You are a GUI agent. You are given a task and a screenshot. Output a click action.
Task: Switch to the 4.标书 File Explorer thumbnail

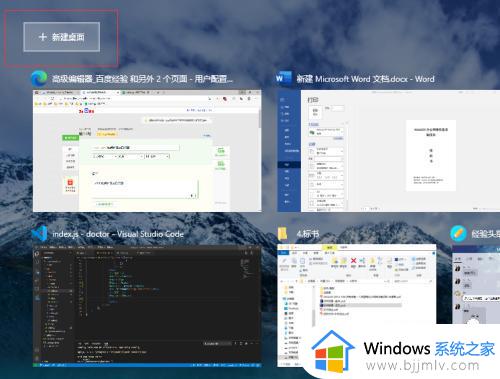(356, 305)
